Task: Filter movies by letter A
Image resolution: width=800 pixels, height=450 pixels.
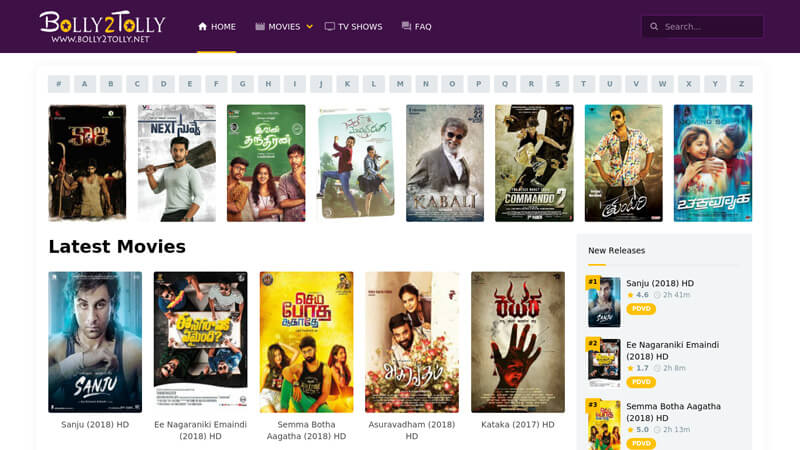Action: tap(85, 84)
